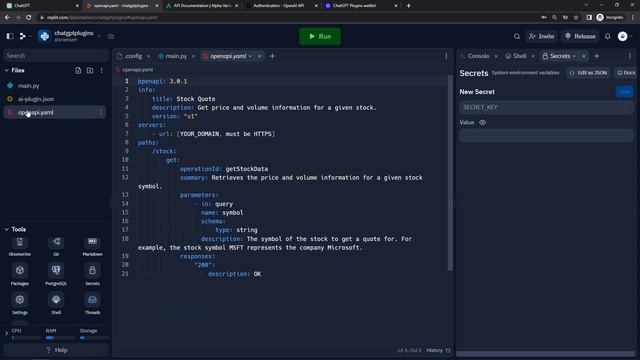The image size is (640, 360).
Task: Open the Markdown tool
Action: tap(92, 246)
